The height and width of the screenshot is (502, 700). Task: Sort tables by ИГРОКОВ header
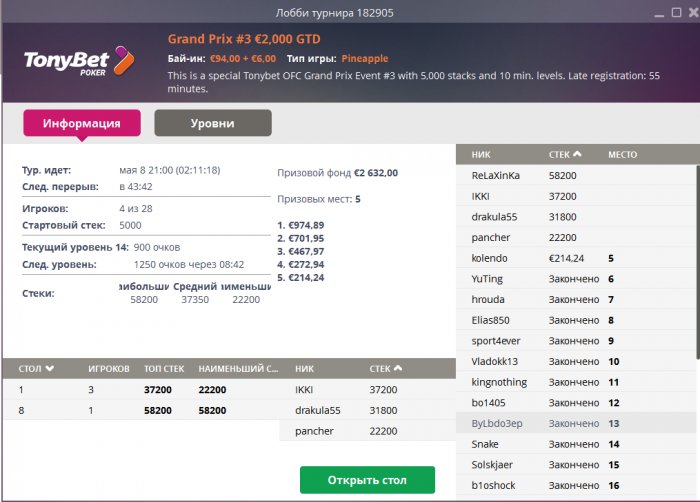[108, 369]
